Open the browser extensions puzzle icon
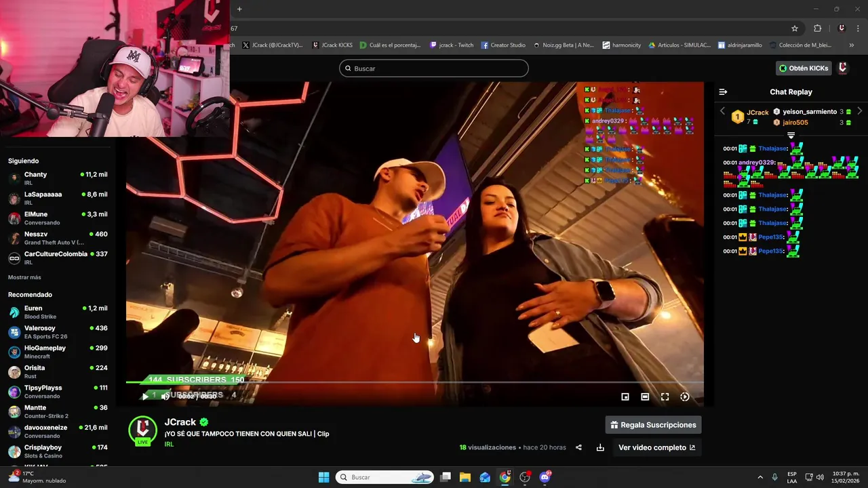Image resolution: width=868 pixels, height=488 pixels. coord(817,28)
